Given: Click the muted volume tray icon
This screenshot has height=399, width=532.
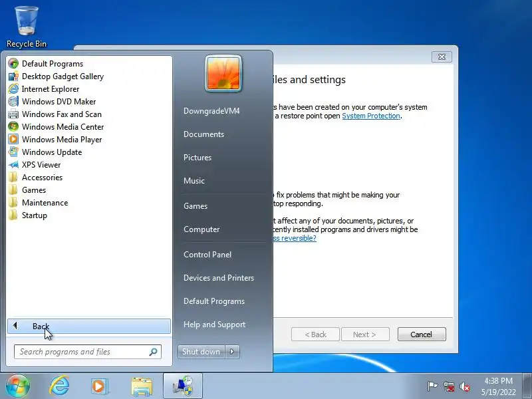Looking at the screenshot, I should point(464,386).
